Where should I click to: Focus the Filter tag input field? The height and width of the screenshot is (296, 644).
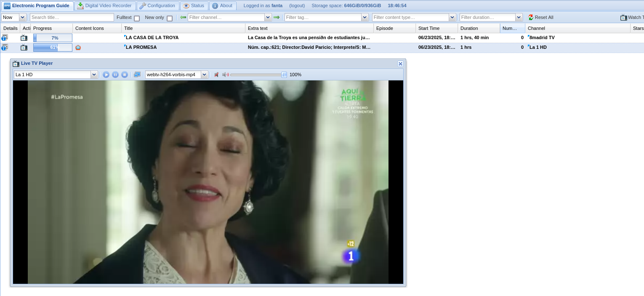pyautogui.click(x=323, y=17)
